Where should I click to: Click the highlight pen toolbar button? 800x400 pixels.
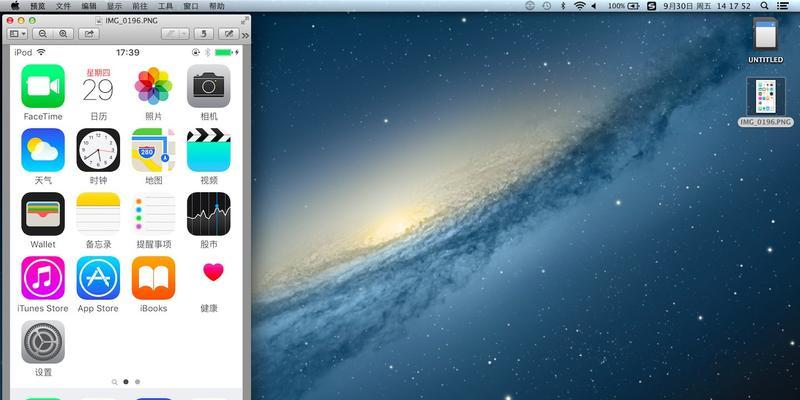(170, 34)
